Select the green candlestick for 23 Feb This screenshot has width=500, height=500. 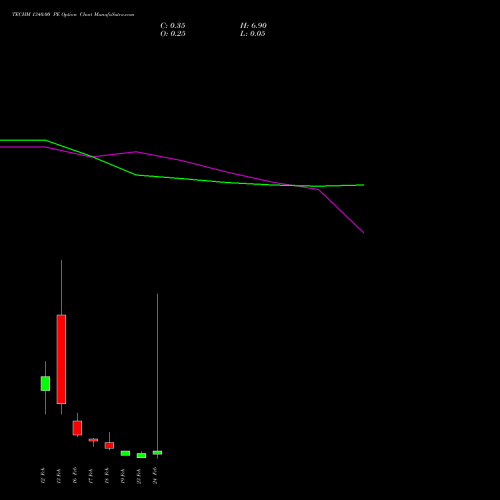[x=141, y=455]
